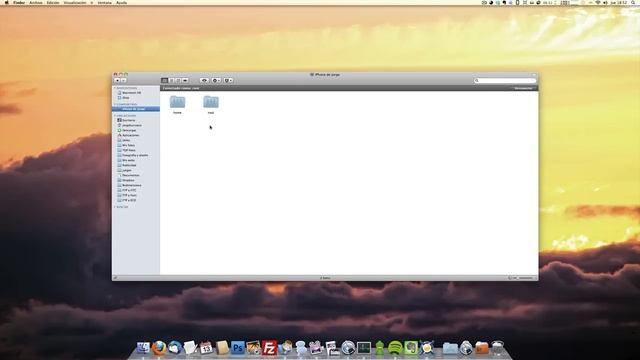Launch Spotify from the Dock

395,348
